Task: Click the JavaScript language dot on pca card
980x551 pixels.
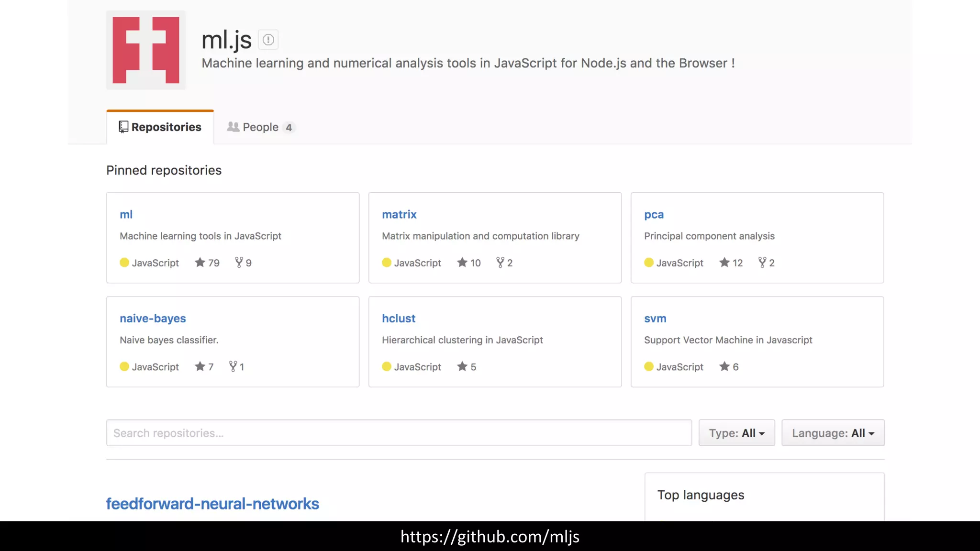Action: click(x=649, y=263)
